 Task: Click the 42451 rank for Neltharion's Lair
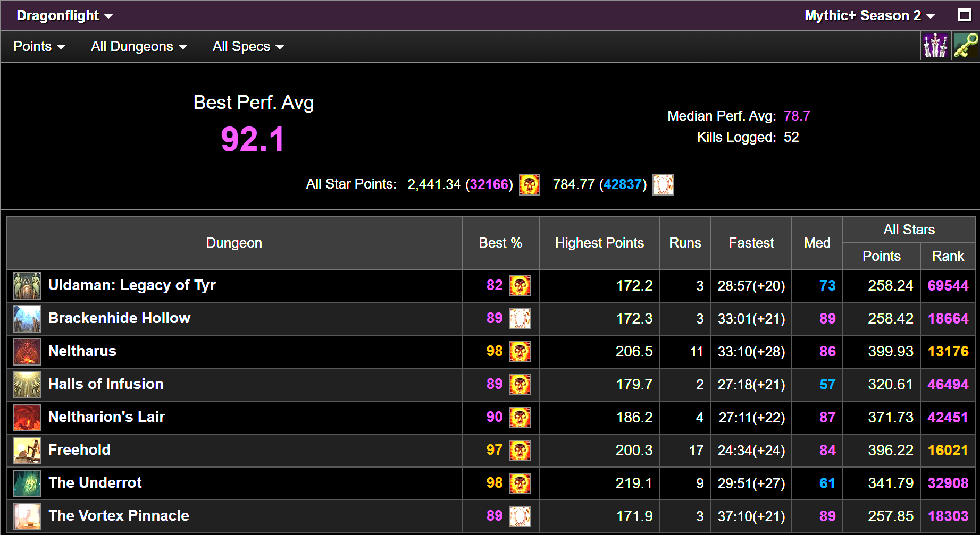948,417
